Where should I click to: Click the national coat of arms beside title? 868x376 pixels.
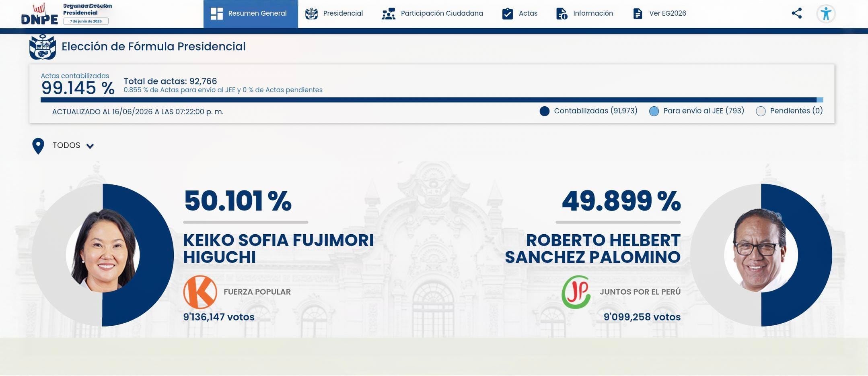point(43,47)
